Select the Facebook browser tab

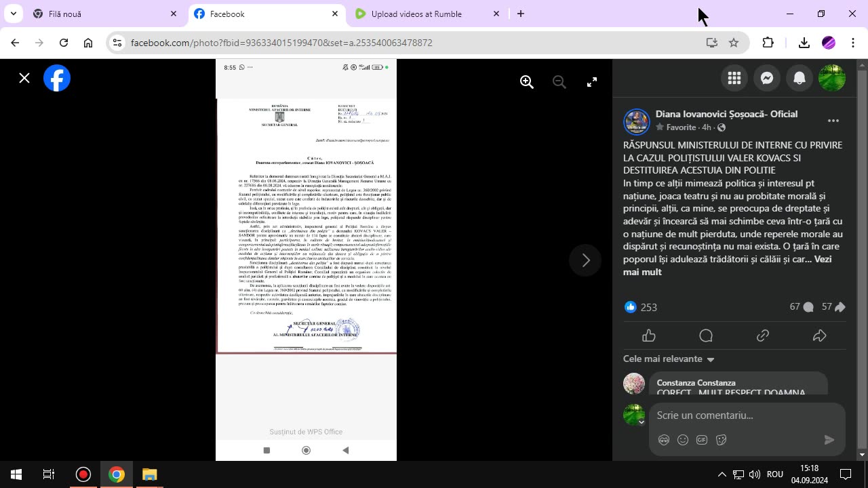click(266, 14)
